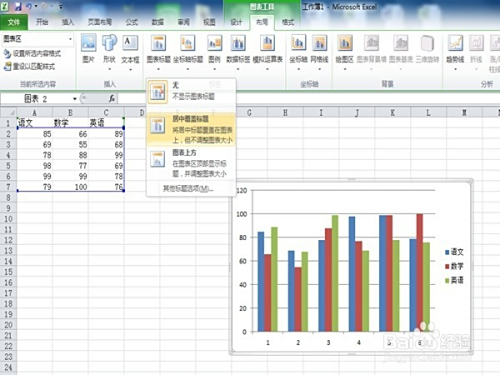Select 图表上方 above chart title option

[x=191, y=163]
